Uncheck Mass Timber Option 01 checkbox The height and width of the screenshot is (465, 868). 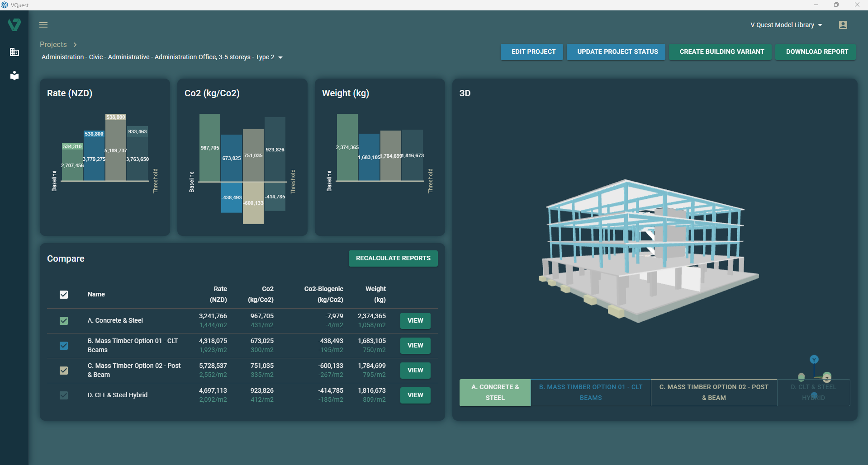(64, 346)
